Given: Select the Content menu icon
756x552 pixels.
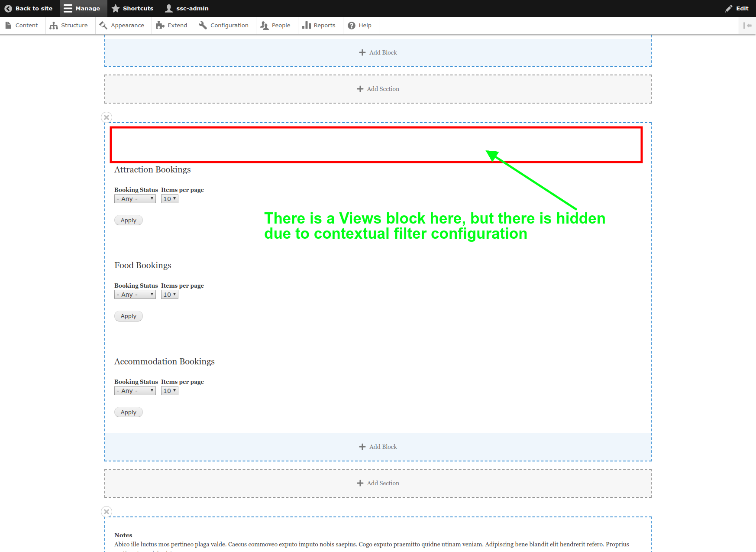Looking at the screenshot, I should (8, 25).
